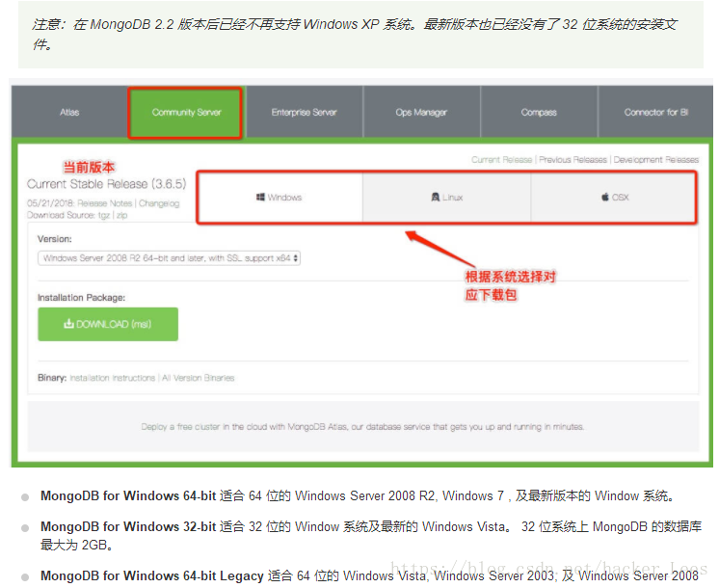This screenshot has height=588, width=719.
Task: Open the Previous Releases link
Action: tap(573, 160)
